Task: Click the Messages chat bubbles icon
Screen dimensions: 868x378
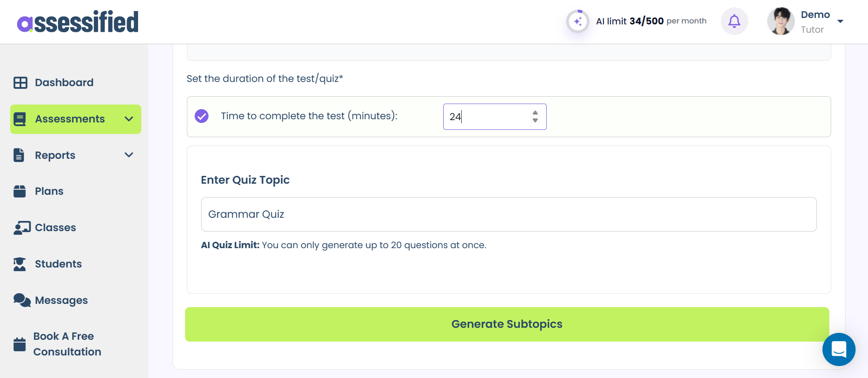Action: [22, 300]
